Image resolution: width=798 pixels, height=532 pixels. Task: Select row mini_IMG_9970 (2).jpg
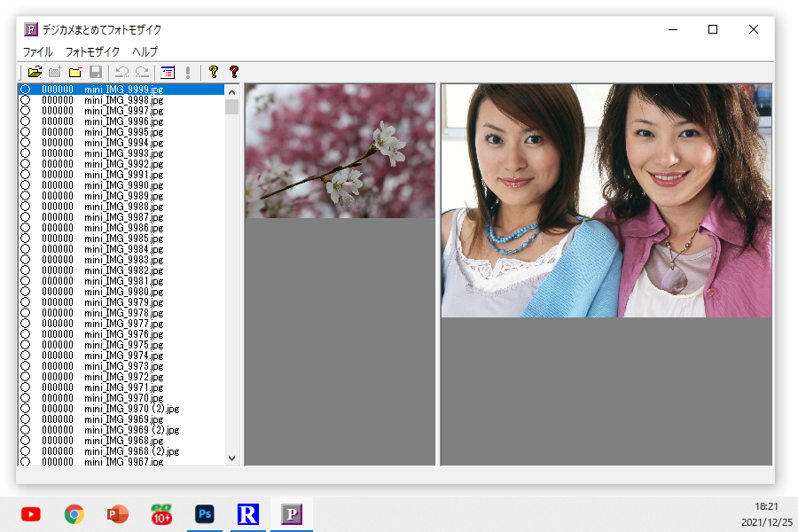[121, 409]
